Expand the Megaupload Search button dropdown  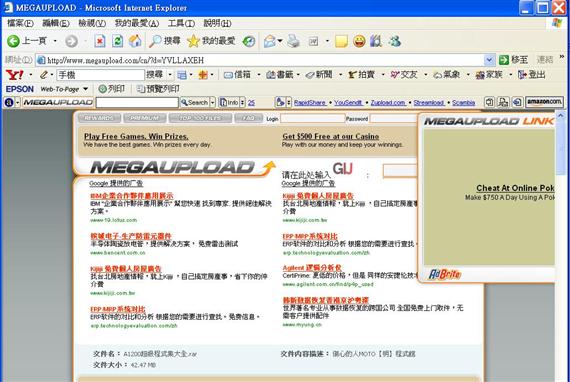click(213, 102)
